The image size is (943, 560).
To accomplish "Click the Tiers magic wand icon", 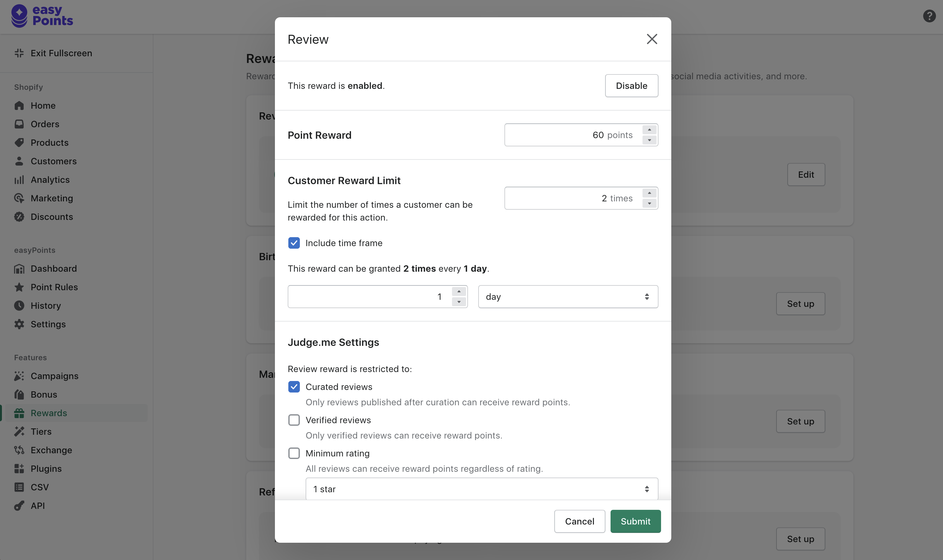I will pyautogui.click(x=19, y=431).
